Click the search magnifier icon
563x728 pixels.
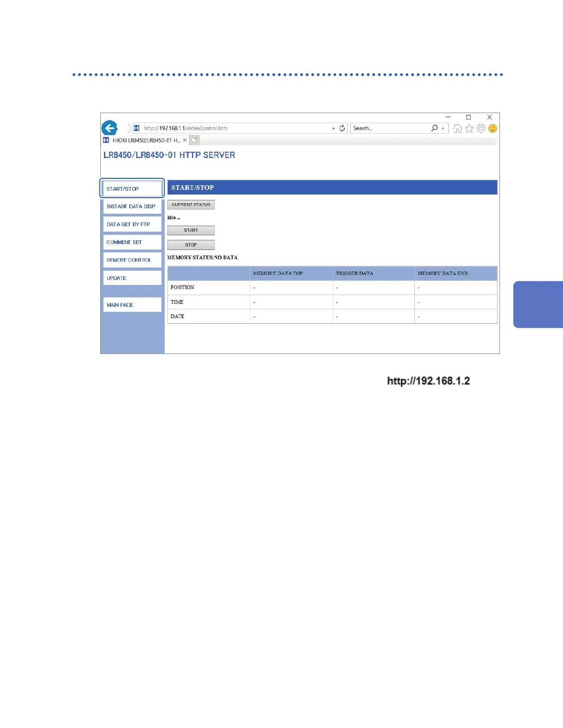[434, 128]
